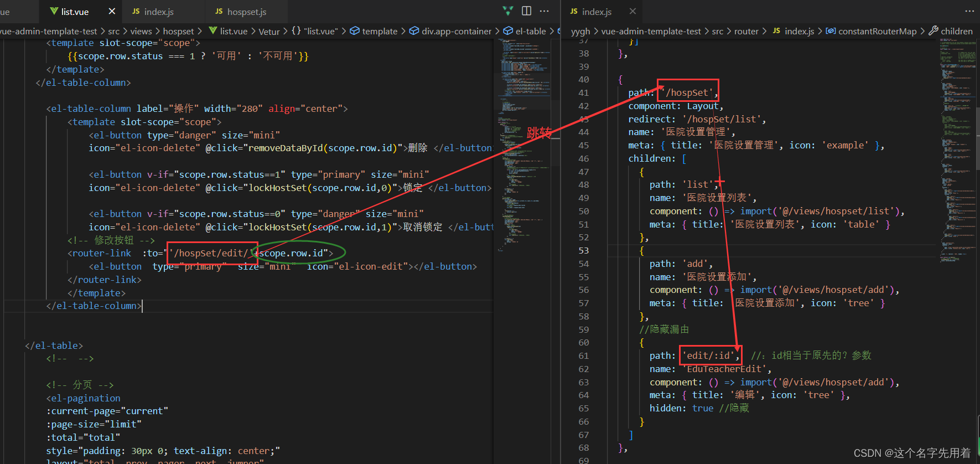Viewport: 980px width, 464px height.
Task: Click line number 47 in right editor
Action: click(583, 172)
